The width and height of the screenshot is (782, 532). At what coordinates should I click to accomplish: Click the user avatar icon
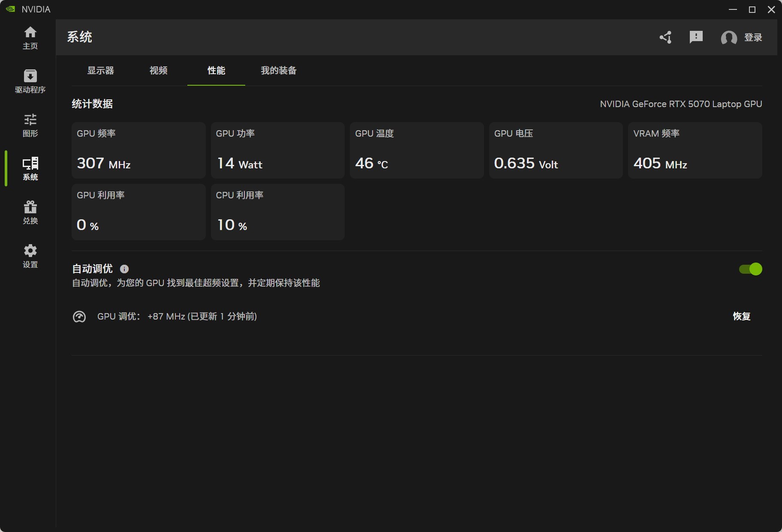point(728,38)
